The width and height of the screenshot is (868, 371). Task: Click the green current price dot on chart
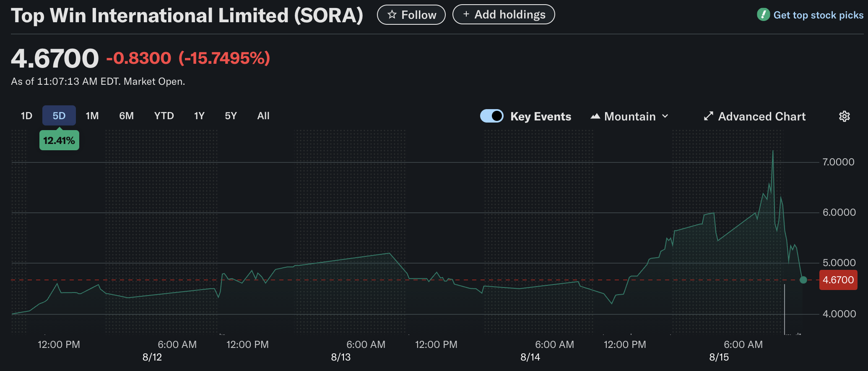click(803, 280)
